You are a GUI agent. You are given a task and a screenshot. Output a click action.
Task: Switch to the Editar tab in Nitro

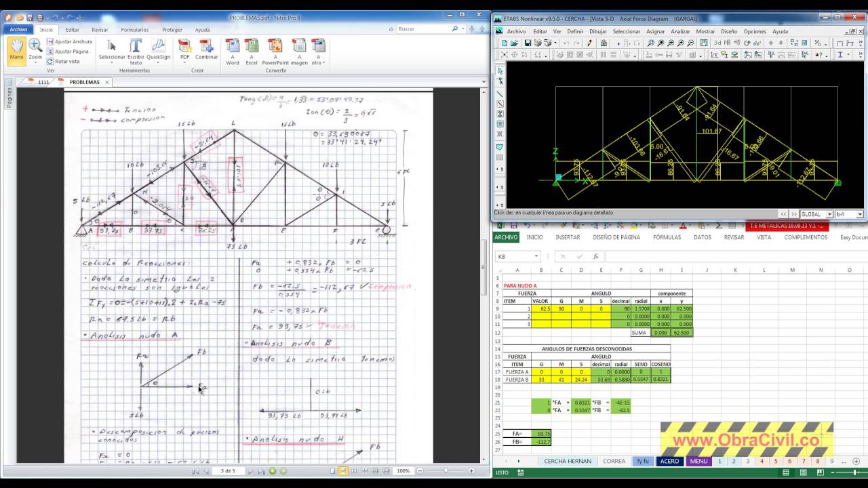[x=72, y=30]
